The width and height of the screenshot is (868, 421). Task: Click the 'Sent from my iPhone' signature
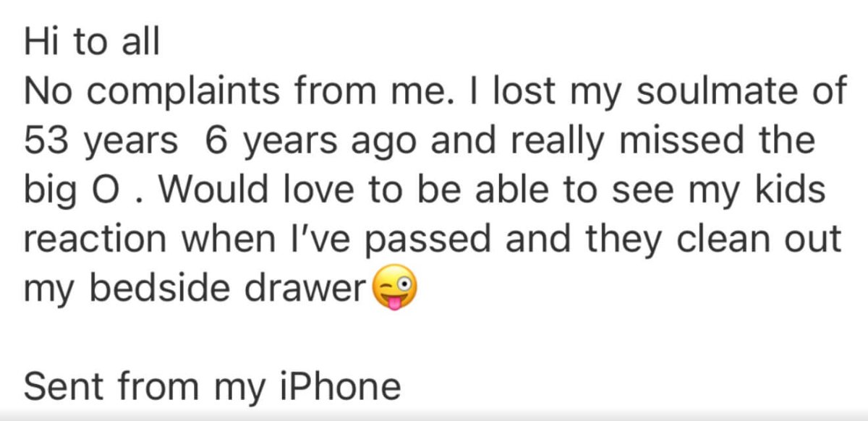[212, 386]
